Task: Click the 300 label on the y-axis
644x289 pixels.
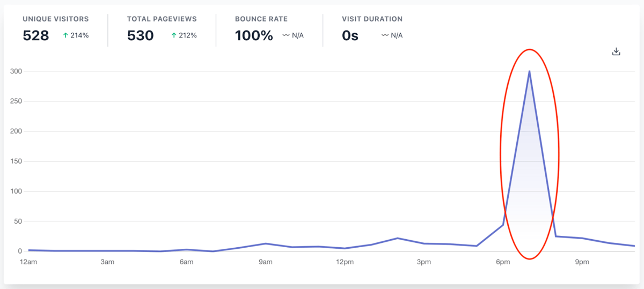Action: pos(16,71)
